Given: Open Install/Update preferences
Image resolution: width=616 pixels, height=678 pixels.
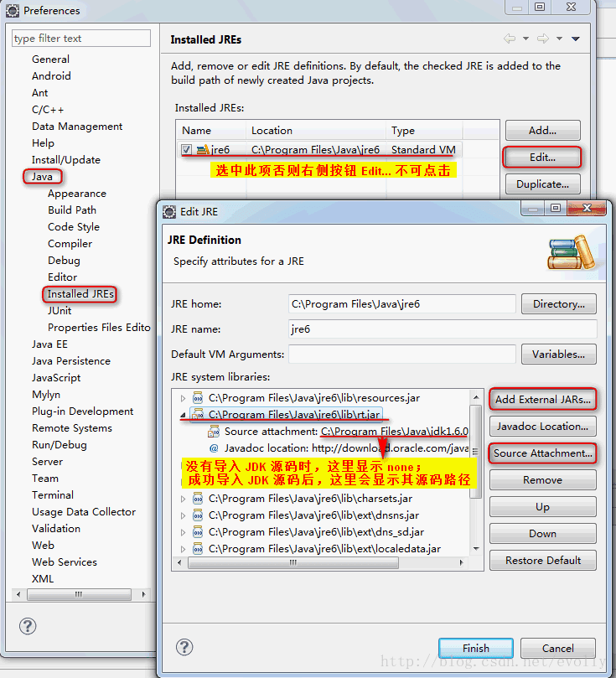Looking at the screenshot, I should pos(65,160).
